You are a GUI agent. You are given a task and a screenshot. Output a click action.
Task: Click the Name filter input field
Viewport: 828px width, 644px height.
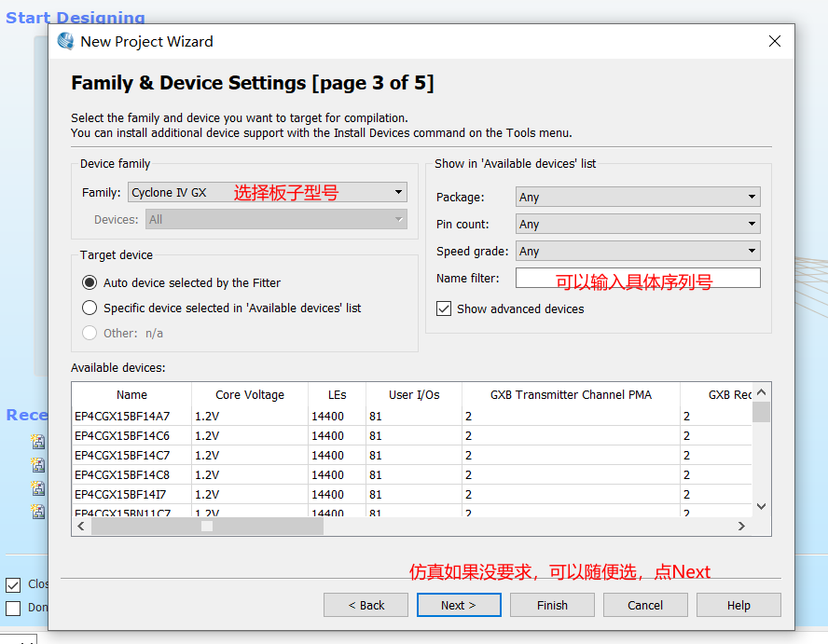(638, 278)
